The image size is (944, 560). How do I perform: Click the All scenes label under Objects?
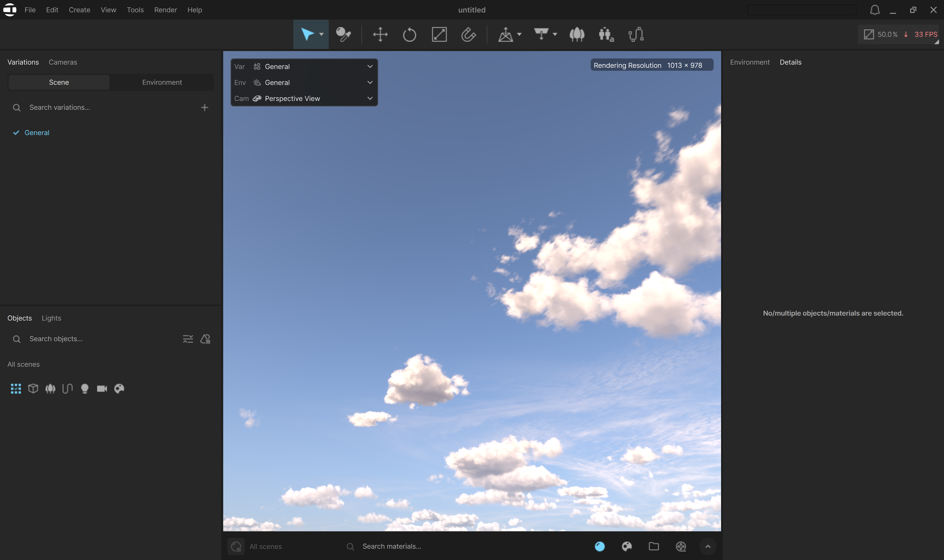[23, 364]
